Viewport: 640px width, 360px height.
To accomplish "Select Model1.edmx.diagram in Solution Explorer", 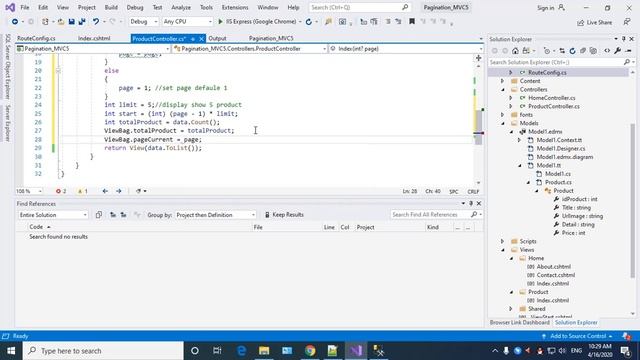I will (564, 157).
